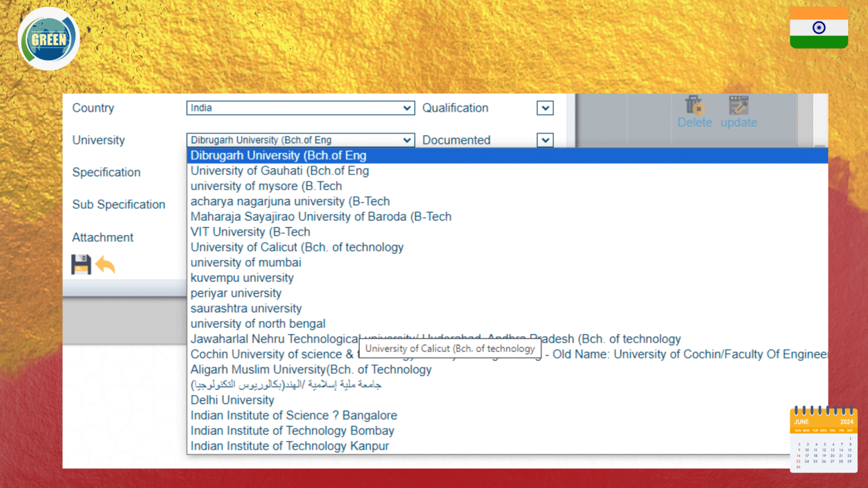The width and height of the screenshot is (868, 488).
Task: Click the floppy disk save icon
Action: tap(81, 264)
